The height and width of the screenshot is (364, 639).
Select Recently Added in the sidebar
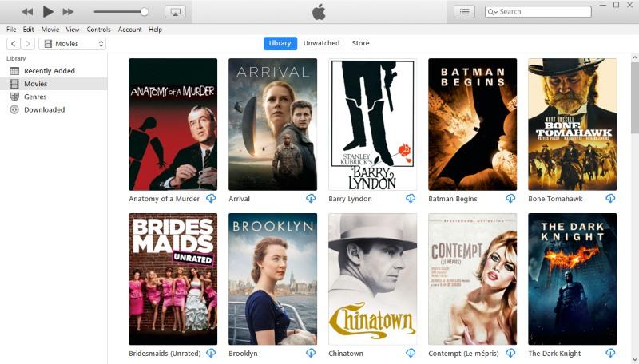[54, 71]
